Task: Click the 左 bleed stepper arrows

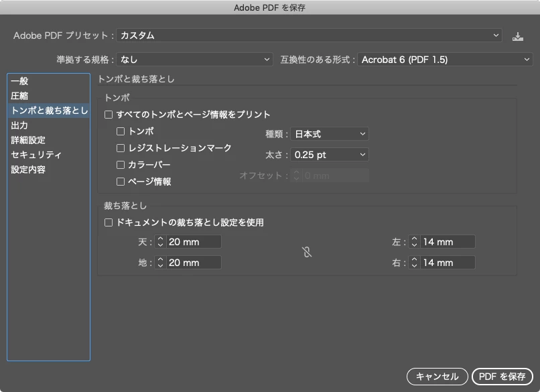Action: click(414, 242)
